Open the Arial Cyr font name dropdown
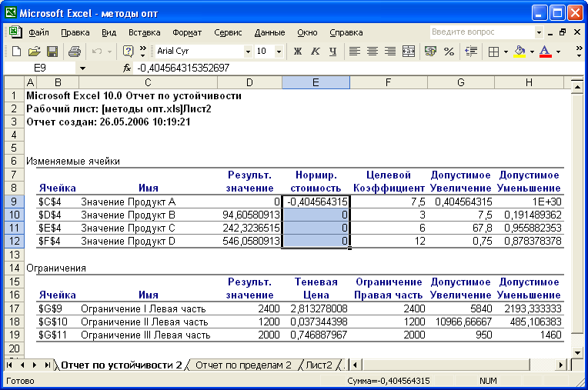Screen dimensions: 588x390 point(247,52)
